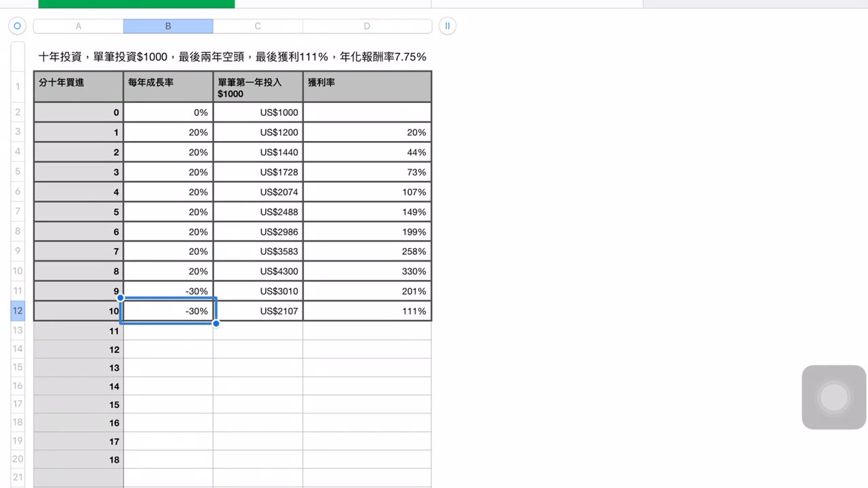This screenshot has height=488, width=868.
Task: Click profit cell showing 330%
Action: pyautogui.click(x=367, y=271)
